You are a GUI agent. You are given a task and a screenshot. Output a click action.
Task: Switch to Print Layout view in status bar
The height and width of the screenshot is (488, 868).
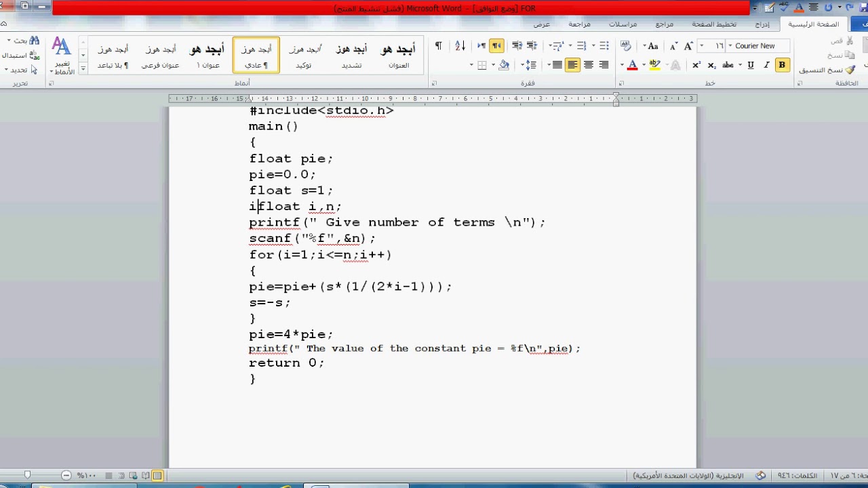[157, 476]
